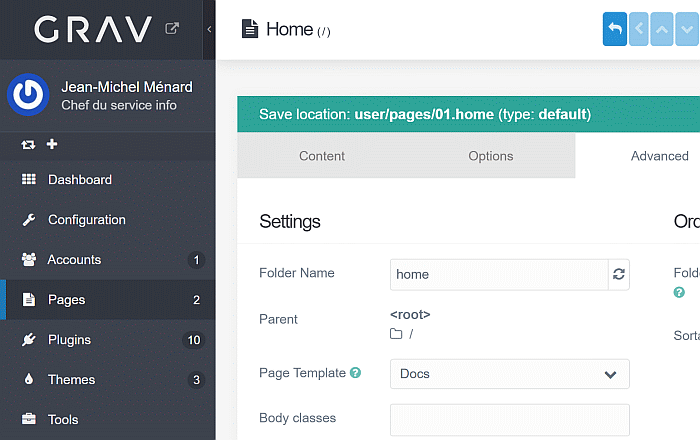Screen dimensions: 700x440
Task: Expand the Page Template dropdown
Action: pos(509,374)
